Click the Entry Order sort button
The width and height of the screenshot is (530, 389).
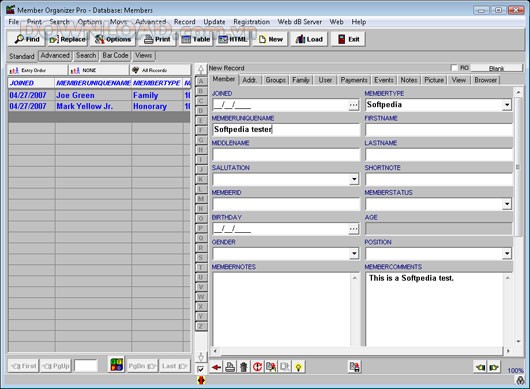[37, 70]
